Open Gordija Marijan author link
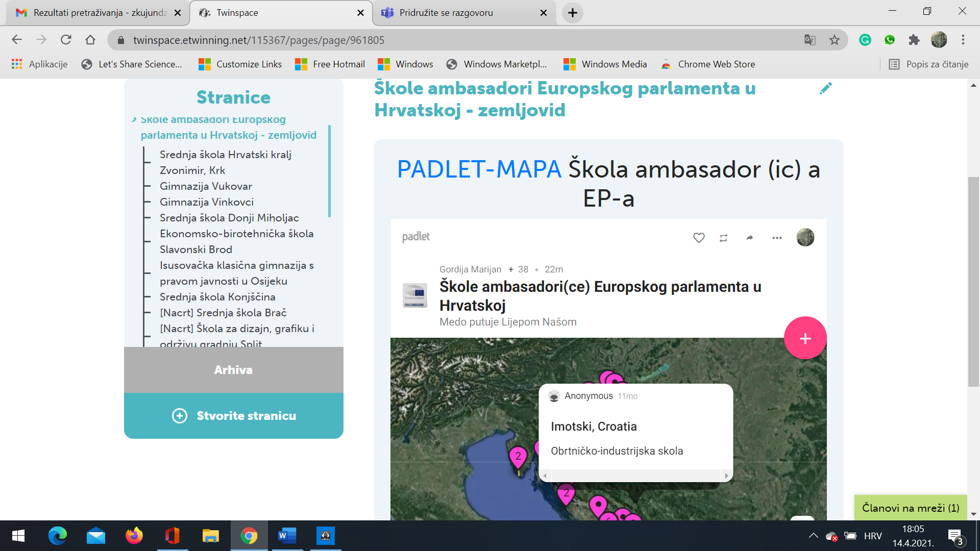 (470, 269)
